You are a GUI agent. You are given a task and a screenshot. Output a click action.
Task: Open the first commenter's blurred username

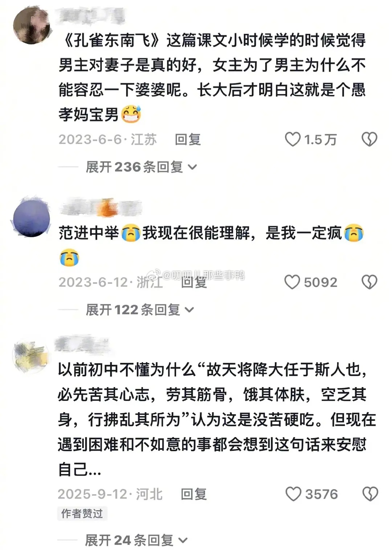91,16
